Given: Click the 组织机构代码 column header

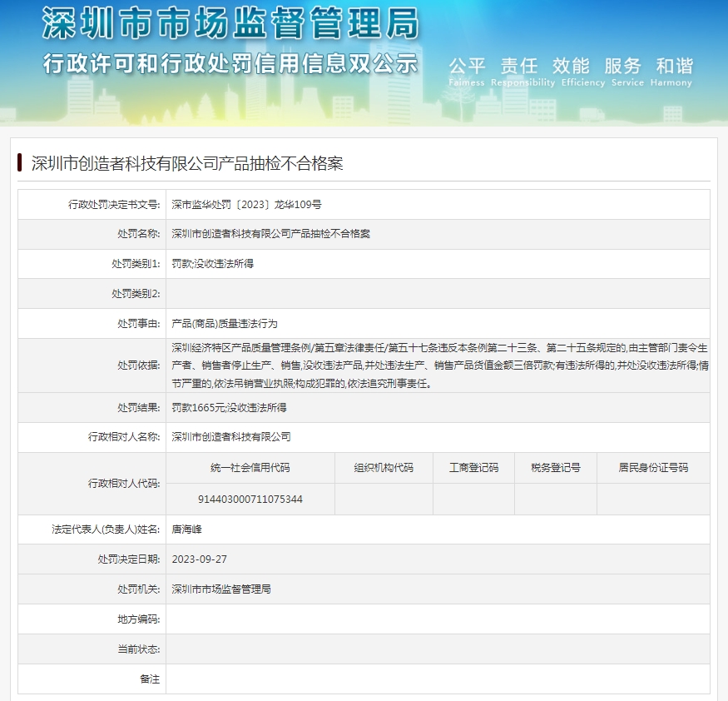Looking at the screenshot, I should click(384, 468).
